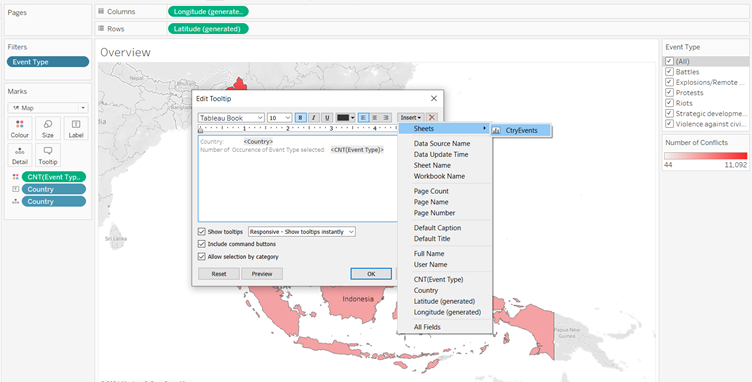Select All Fields menu entry
752x382 pixels.
[x=427, y=327]
